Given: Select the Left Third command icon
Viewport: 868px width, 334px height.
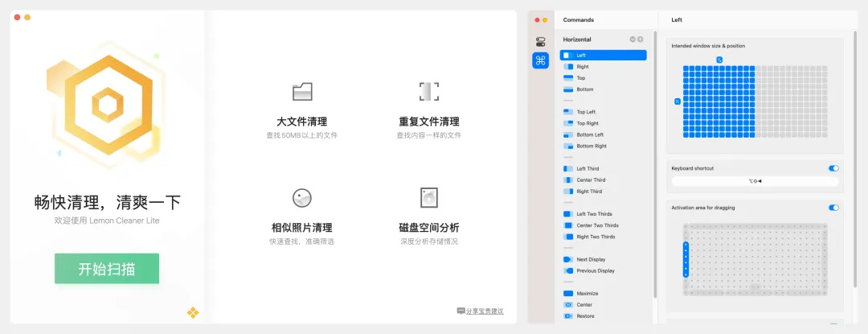Looking at the screenshot, I should pos(568,168).
